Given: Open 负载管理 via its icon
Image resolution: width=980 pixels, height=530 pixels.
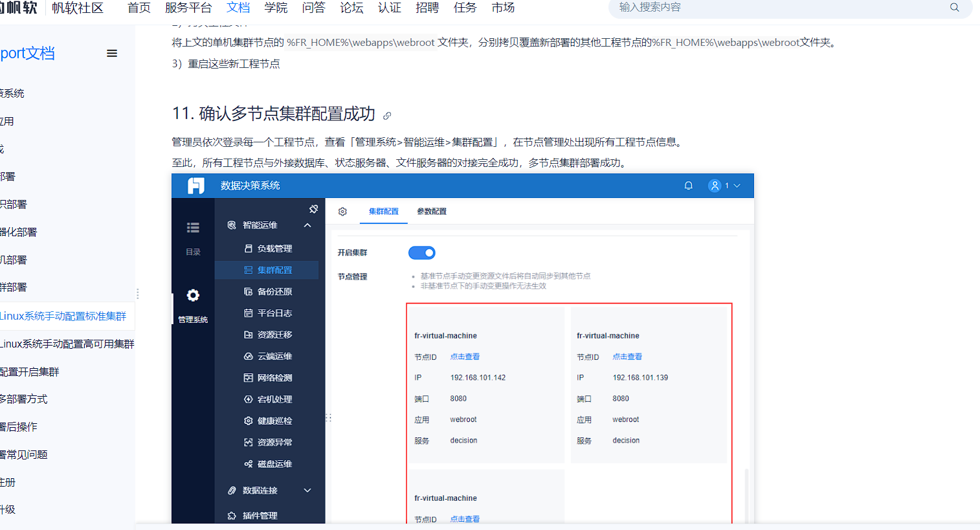Looking at the screenshot, I should [248, 248].
